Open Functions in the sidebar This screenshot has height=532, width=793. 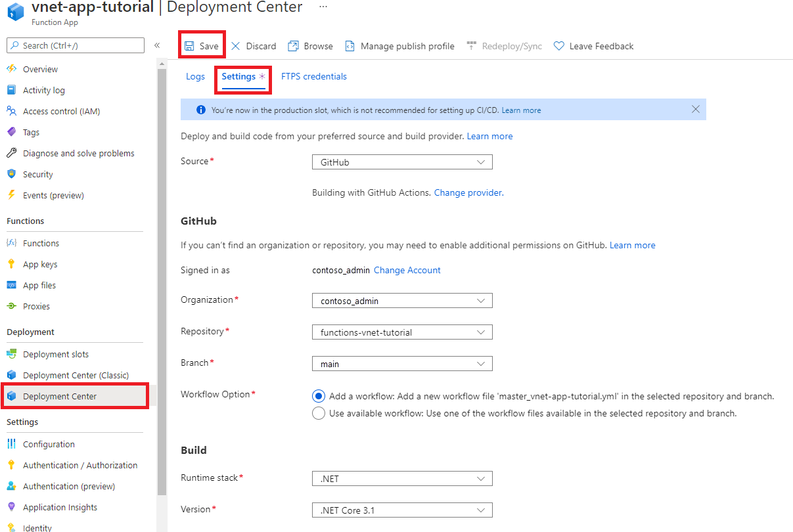[41, 242]
